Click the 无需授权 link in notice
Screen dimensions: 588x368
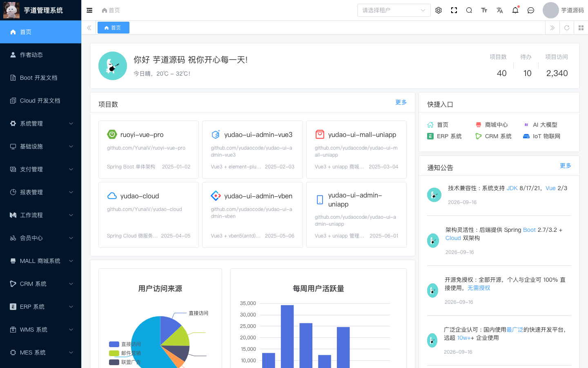pyautogui.click(x=479, y=288)
